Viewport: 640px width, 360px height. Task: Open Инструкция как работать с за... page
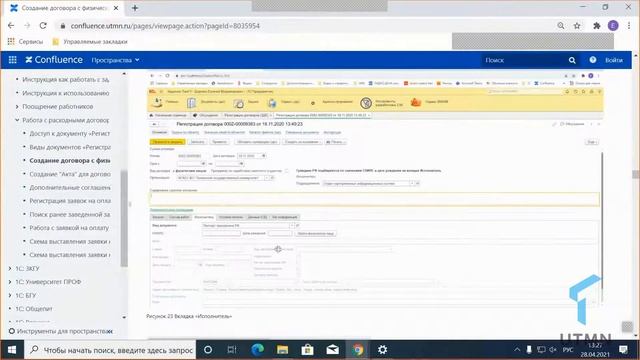tap(66, 80)
